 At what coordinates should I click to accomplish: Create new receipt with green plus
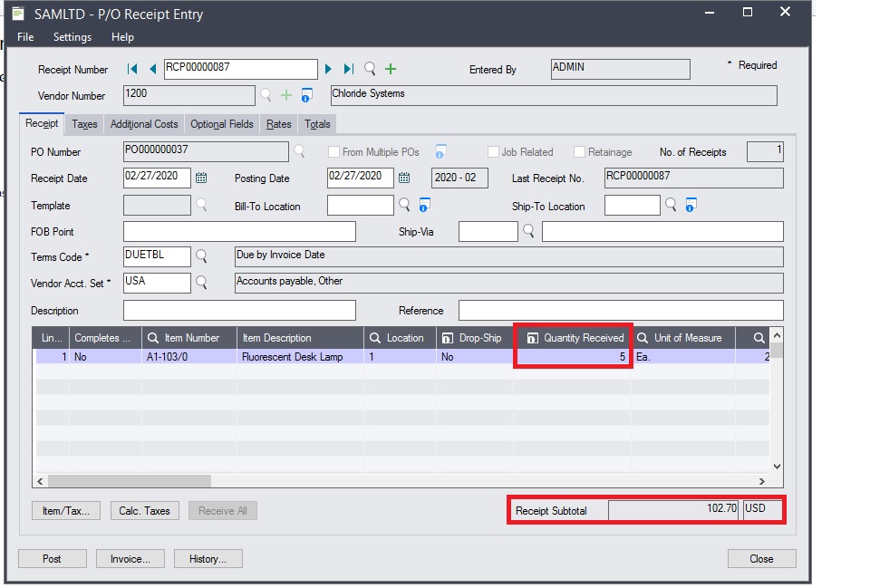pyautogui.click(x=391, y=69)
